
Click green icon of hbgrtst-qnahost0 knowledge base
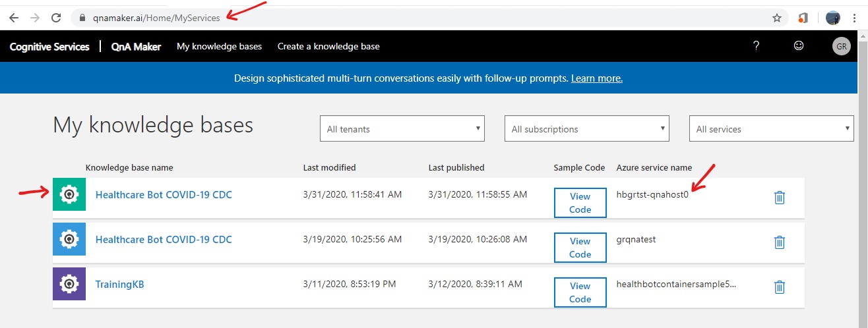pos(69,194)
